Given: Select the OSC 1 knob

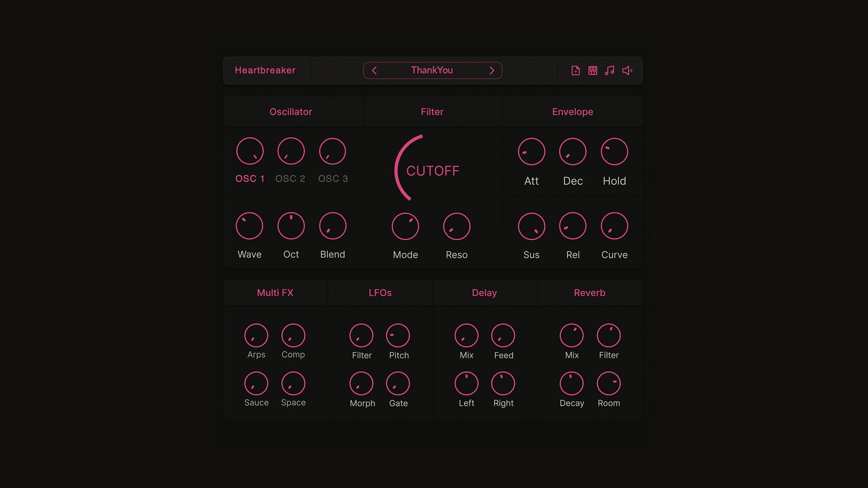Looking at the screenshot, I should point(250,151).
